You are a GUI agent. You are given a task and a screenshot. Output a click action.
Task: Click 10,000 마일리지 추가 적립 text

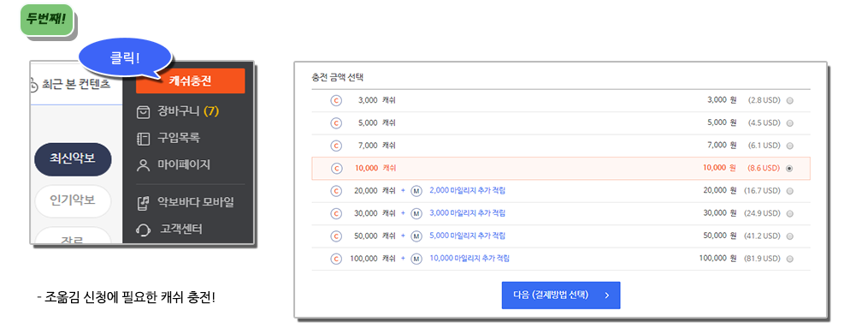point(469,258)
